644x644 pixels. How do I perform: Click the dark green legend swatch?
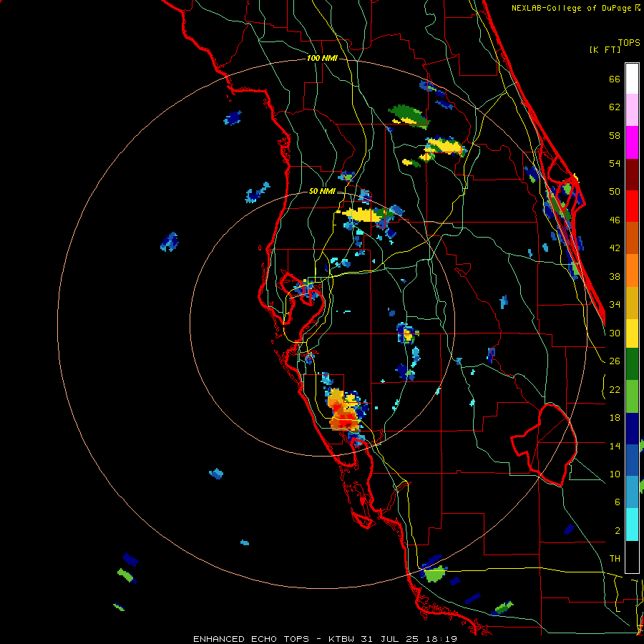[x=632, y=364]
